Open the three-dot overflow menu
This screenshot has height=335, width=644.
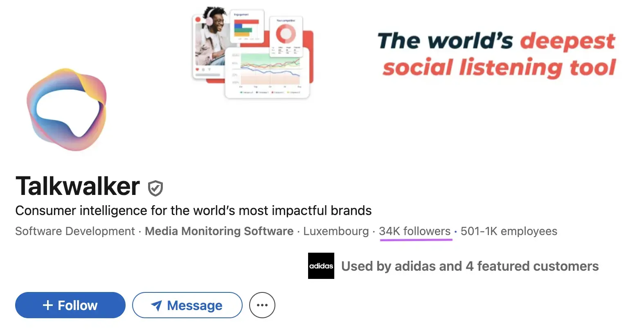(x=261, y=305)
